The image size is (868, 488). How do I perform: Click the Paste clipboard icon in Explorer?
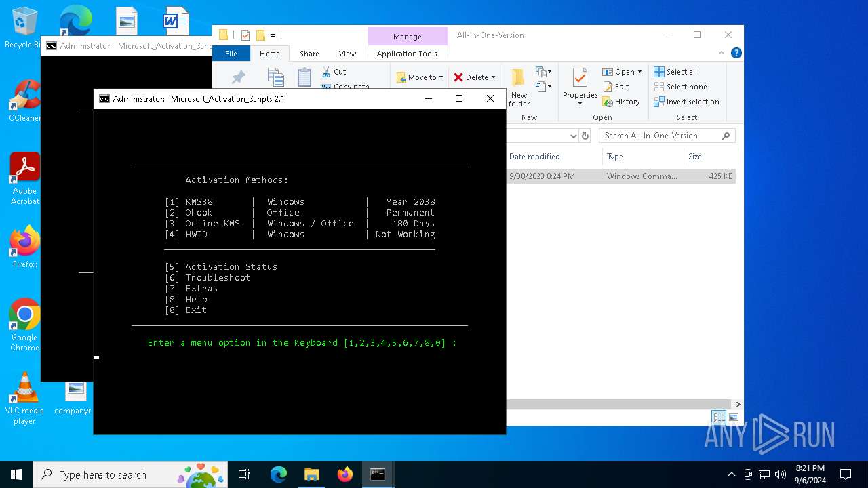click(x=304, y=77)
